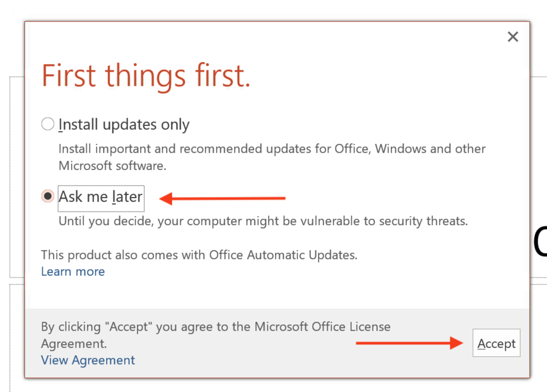
Task: Select the "Ask me later" radio button
Action: (x=48, y=196)
